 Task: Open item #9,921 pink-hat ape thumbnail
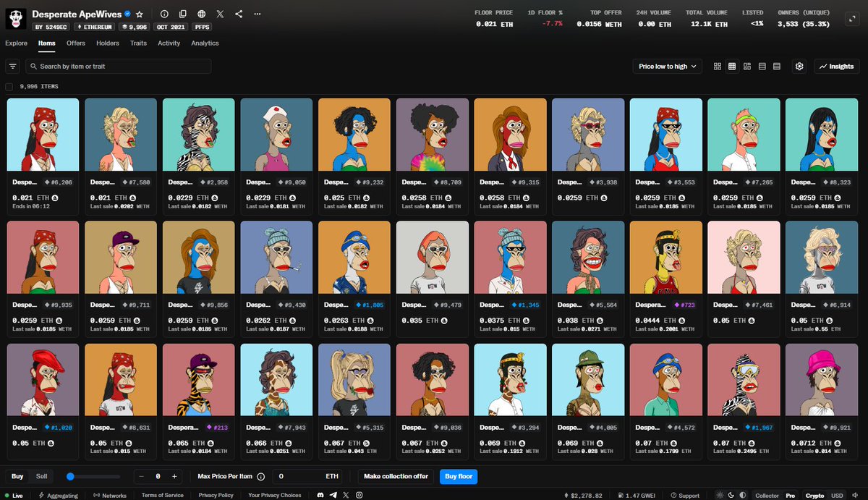point(822,380)
